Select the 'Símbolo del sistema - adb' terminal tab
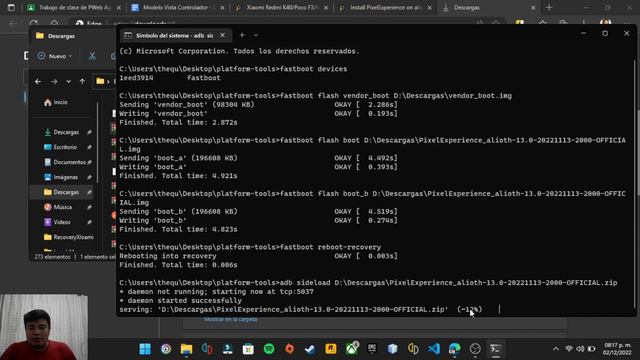Viewport: 640px width, 360px height. click(175, 36)
